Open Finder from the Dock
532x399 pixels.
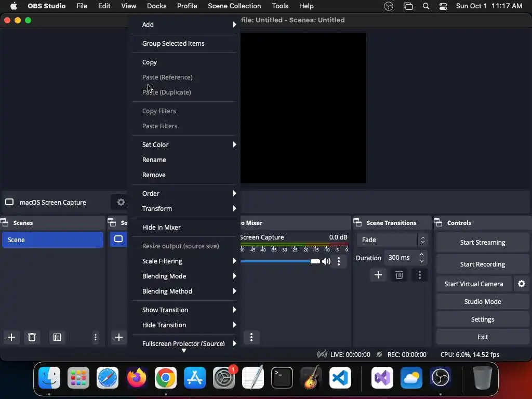(49, 377)
